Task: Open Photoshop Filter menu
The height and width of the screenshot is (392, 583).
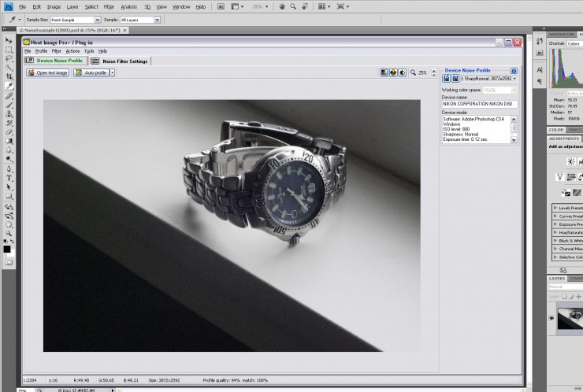Action: pyautogui.click(x=109, y=6)
